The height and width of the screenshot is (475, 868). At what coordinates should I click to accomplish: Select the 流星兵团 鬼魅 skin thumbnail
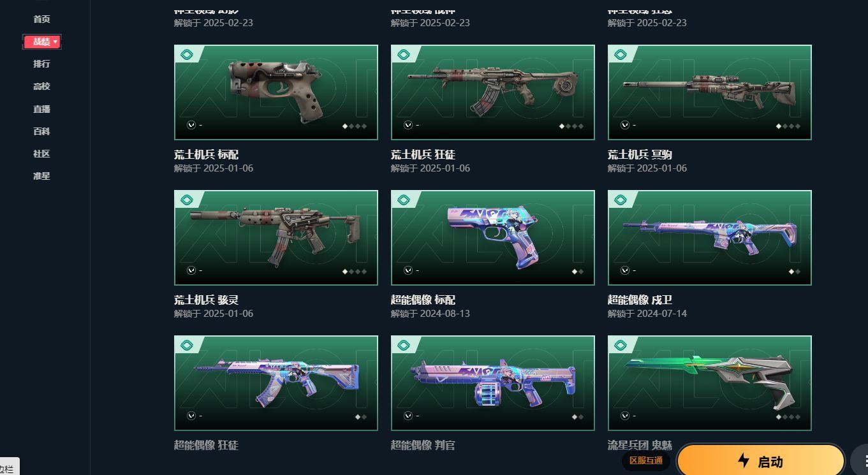pos(710,383)
